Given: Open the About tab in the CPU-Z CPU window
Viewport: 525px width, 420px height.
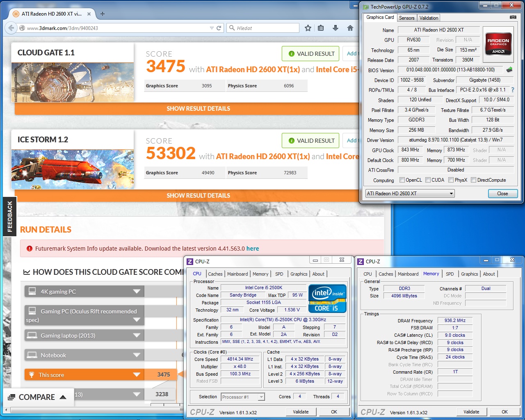Looking at the screenshot, I should [x=318, y=274].
